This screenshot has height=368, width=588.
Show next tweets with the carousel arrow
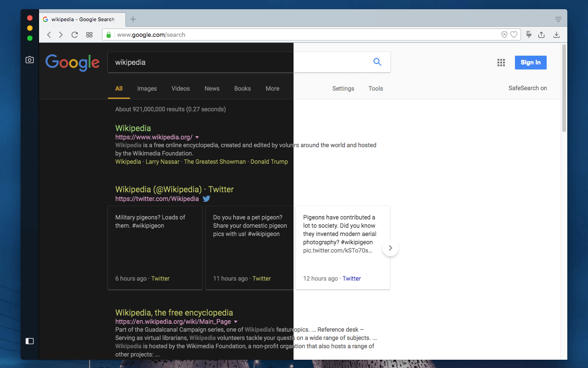click(x=390, y=248)
